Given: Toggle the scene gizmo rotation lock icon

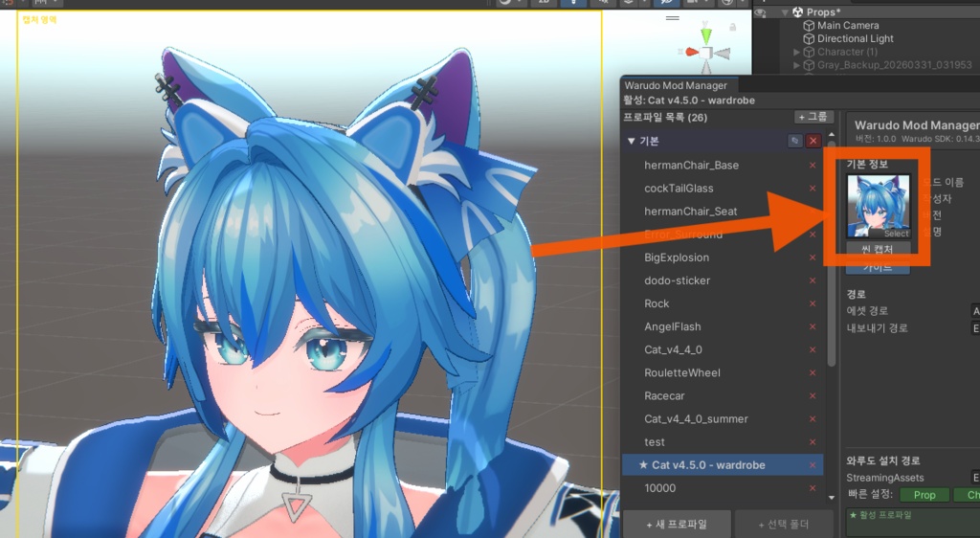Looking at the screenshot, I should click(732, 27).
